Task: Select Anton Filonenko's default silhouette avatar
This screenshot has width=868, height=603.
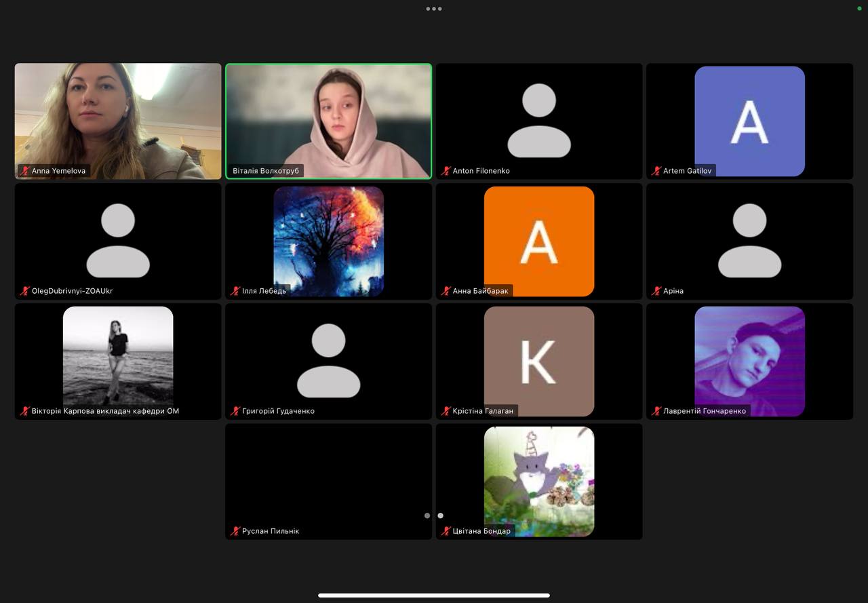Action: coord(539,120)
